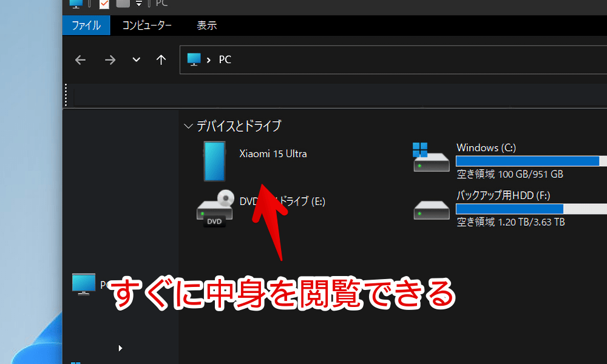
Task: Go up one folder level
Action: click(161, 60)
